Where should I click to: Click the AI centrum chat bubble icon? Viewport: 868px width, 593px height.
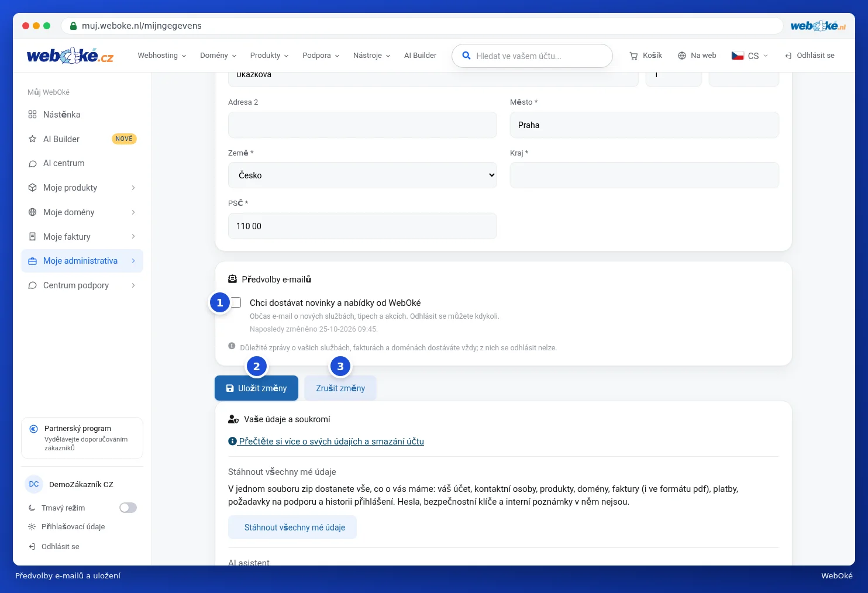coord(33,164)
